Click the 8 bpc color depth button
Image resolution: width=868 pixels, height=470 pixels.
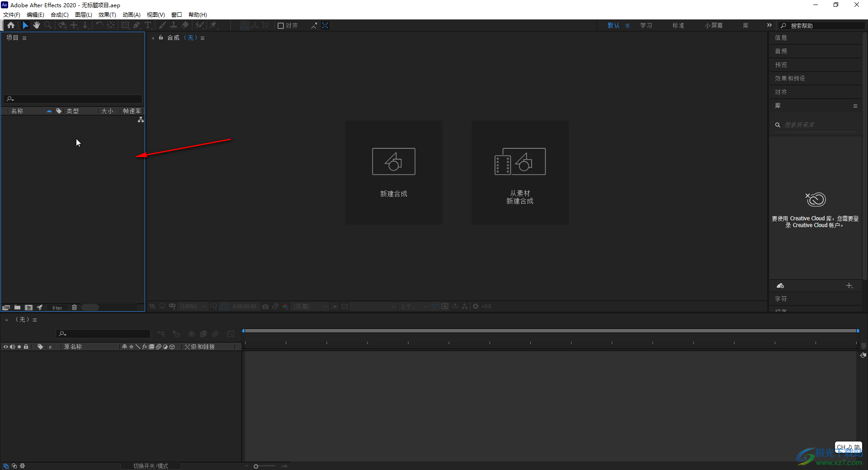[57, 308]
